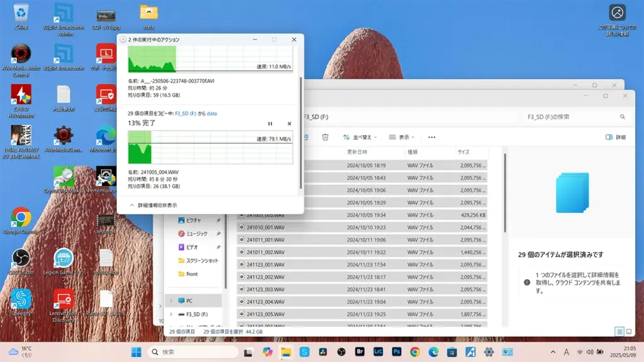
Task: Open the see more (…) toolbar menu
Action: point(431,137)
